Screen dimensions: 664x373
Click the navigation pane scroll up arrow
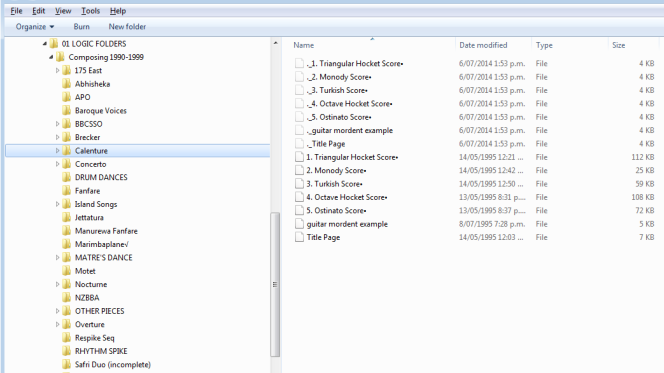(x=275, y=43)
